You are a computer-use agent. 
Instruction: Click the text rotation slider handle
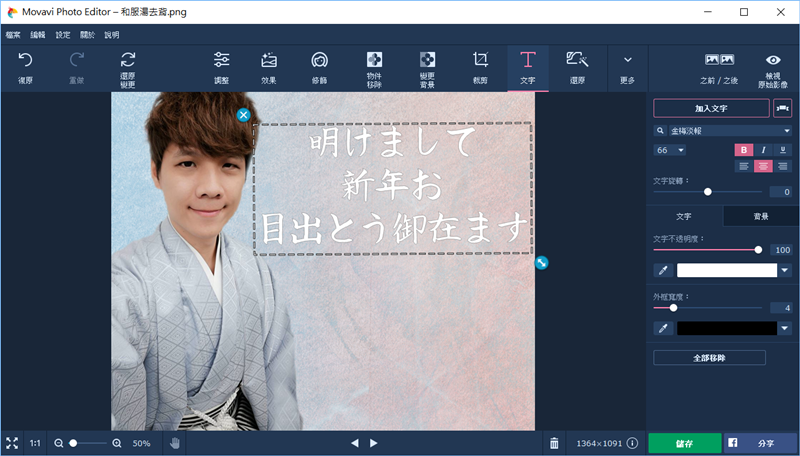click(708, 192)
